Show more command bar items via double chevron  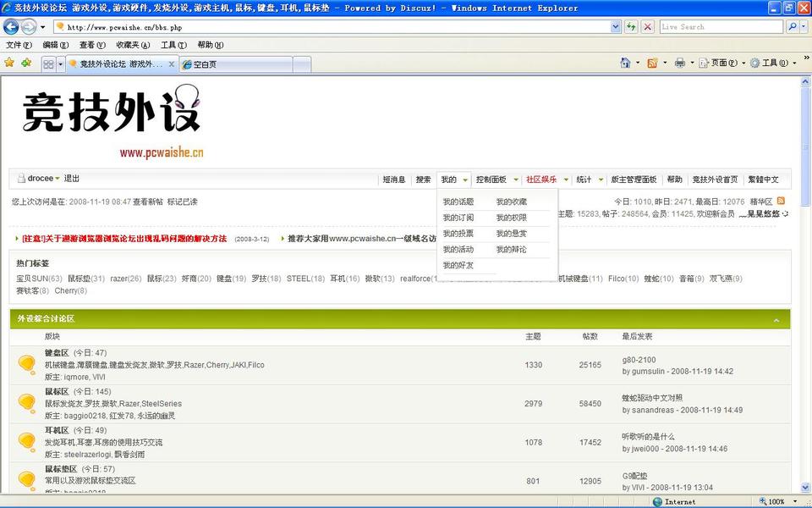coord(806,58)
